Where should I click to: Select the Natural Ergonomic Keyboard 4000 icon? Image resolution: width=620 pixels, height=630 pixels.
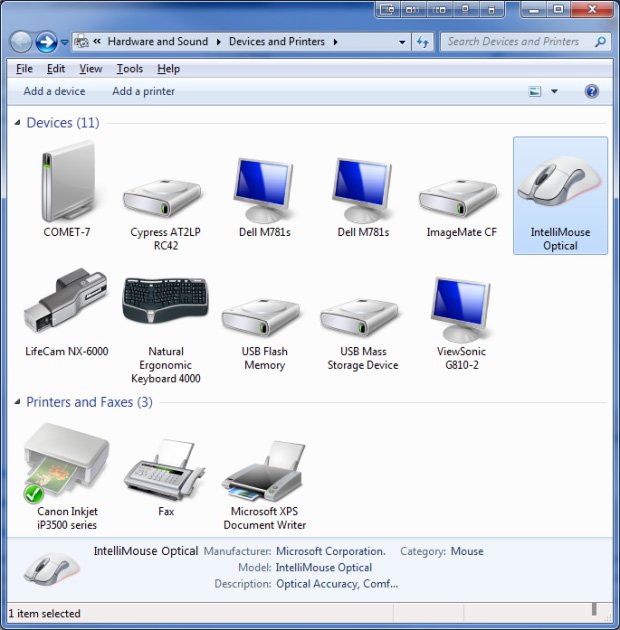tap(166, 300)
